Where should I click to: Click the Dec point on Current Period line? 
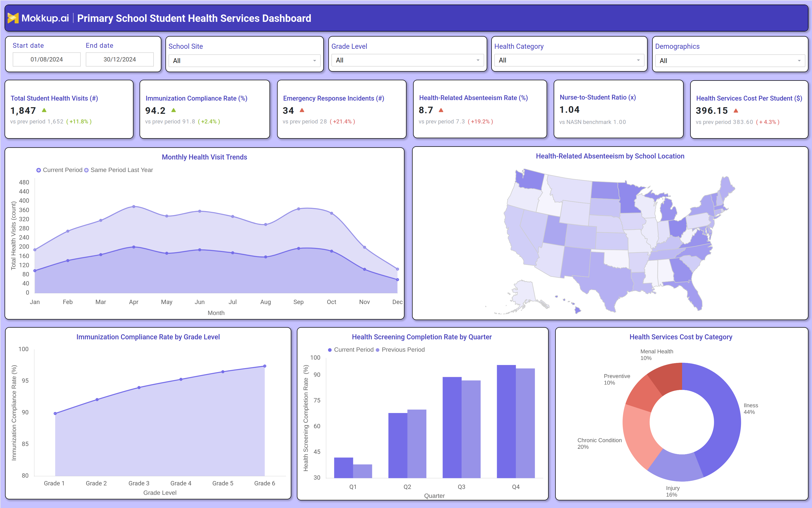tap(398, 280)
